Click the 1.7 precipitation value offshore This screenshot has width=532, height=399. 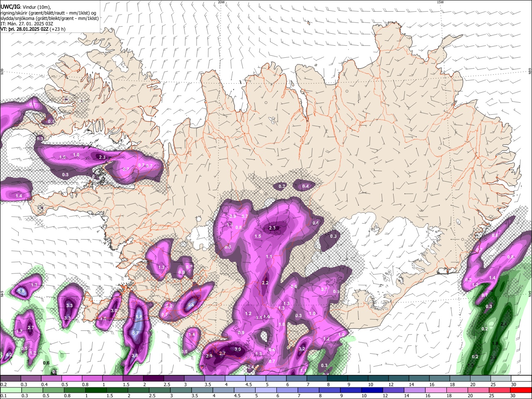pyautogui.click(x=19, y=331)
